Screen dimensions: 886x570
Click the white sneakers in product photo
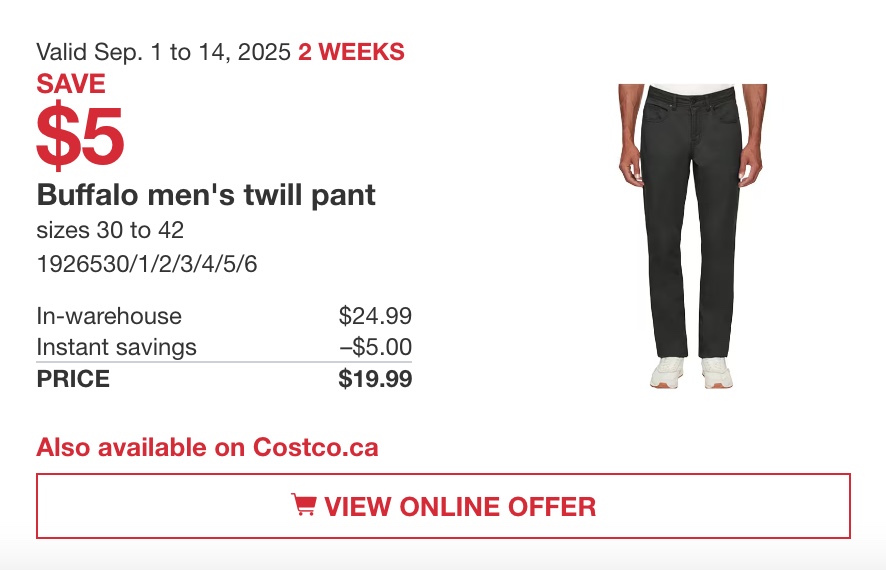pyautogui.click(x=692, y=372)
